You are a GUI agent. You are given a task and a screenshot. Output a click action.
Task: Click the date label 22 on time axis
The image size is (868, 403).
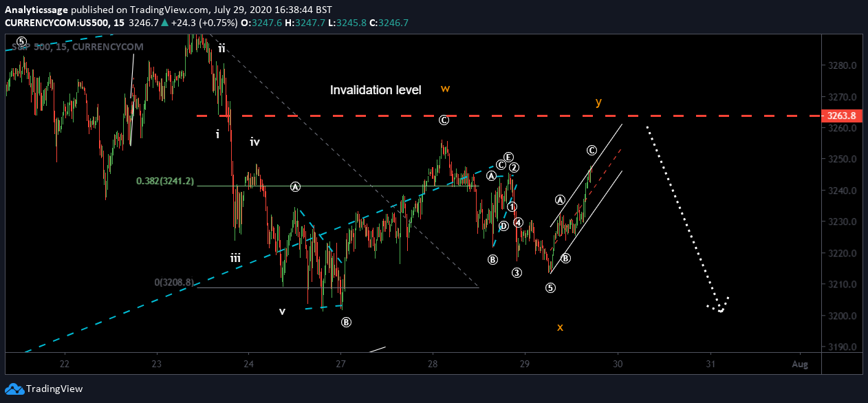(65, 364)
